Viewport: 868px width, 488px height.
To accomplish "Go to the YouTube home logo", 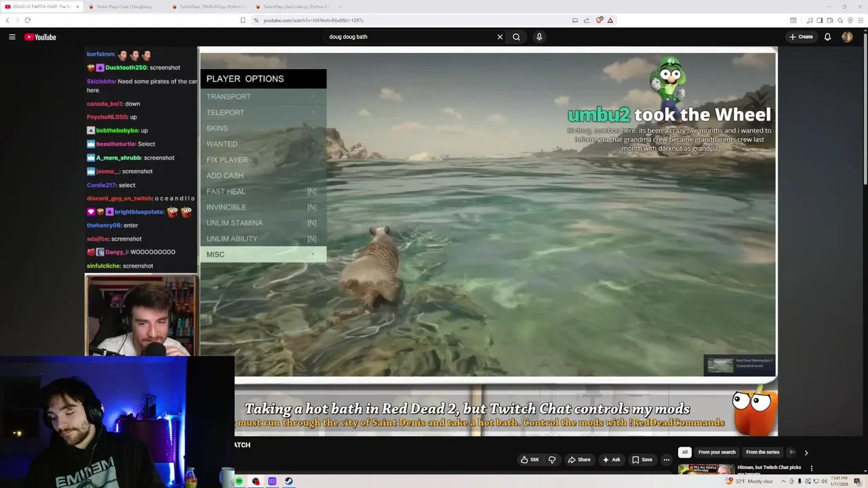I will point(41,37).
